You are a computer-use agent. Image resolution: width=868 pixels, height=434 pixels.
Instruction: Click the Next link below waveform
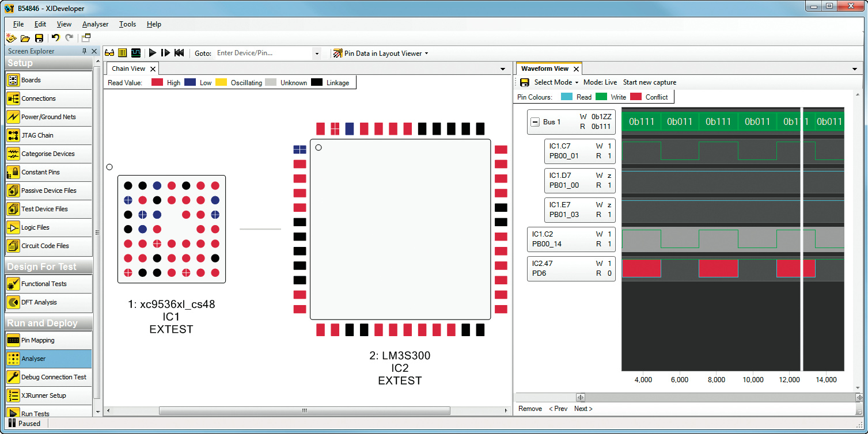(583, 409)
